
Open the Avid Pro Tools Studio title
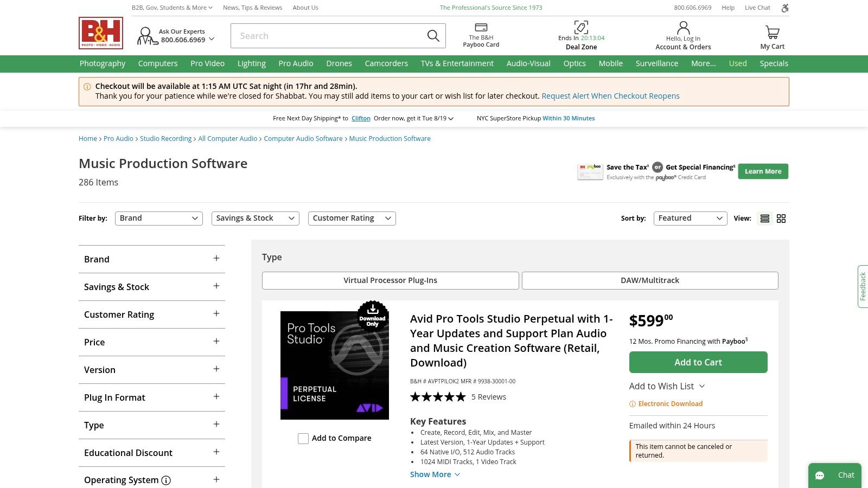[512, 341]
